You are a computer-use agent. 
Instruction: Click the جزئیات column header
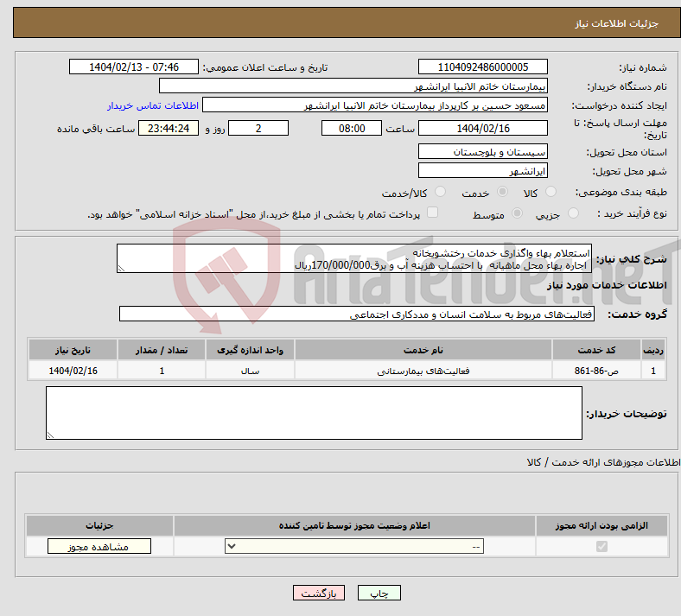[x=99, y=525]
